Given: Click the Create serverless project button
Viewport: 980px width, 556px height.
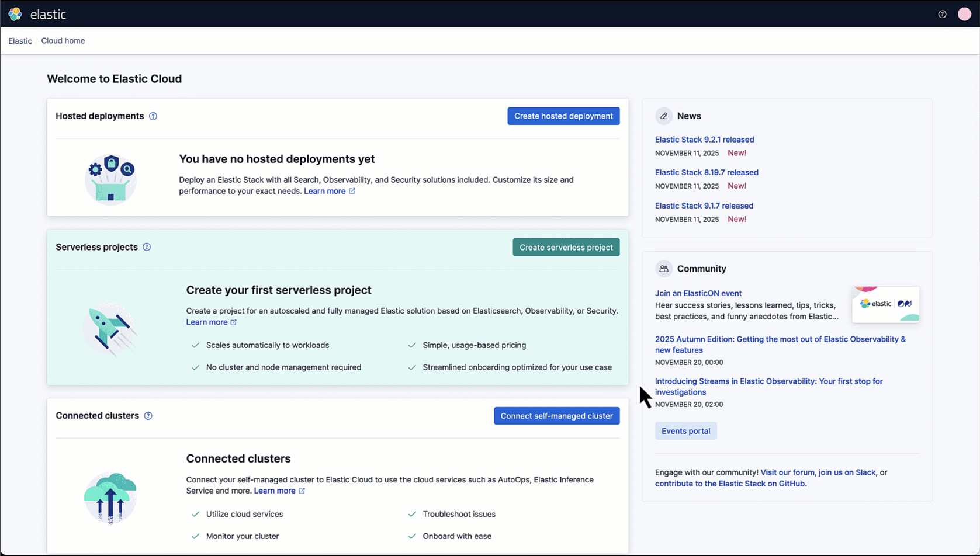Looking at the screenshot, I should point(565,247).
